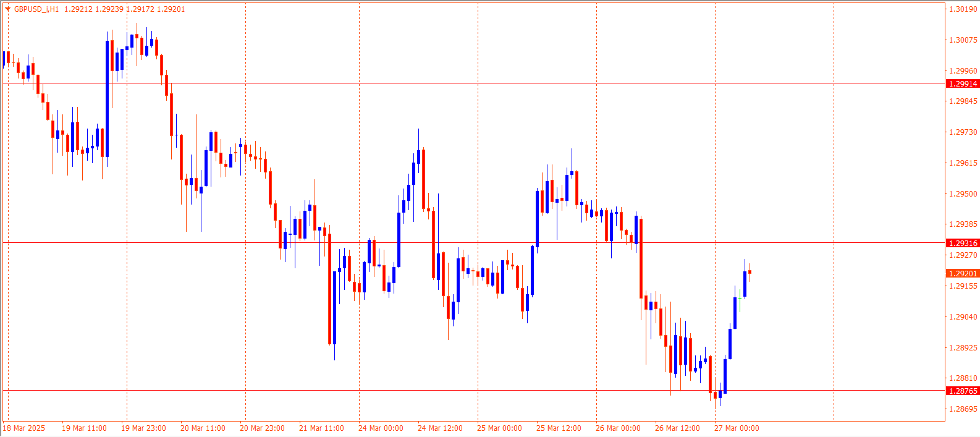The image size is (980, 437).
Task: Click the 1.28925 price axis label
Action: [x=963, y=348]
